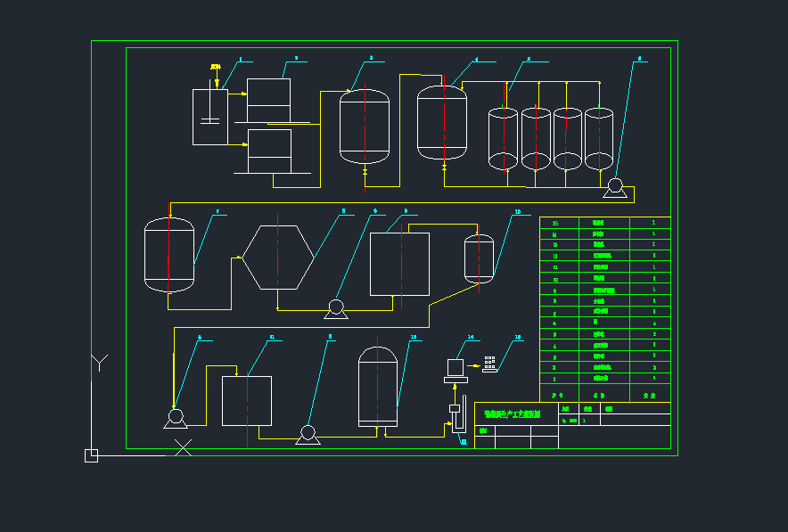Select the green drawing title in title block

coord(512,414)
